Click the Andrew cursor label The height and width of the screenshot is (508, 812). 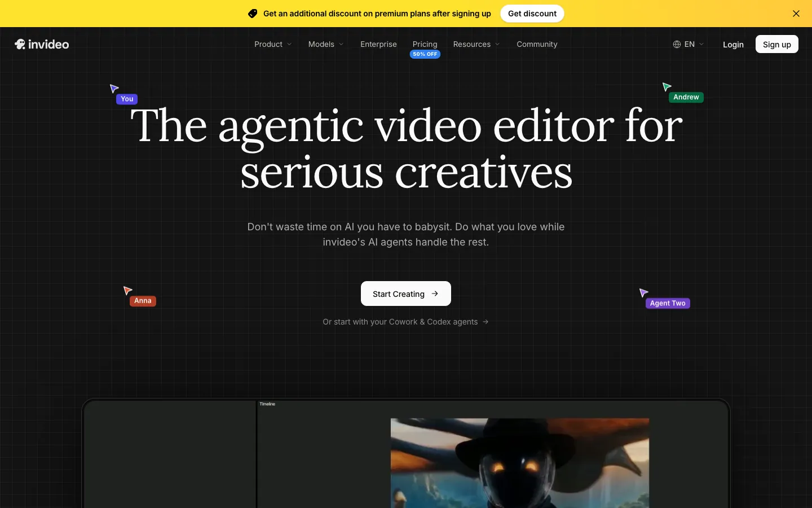(x=686, y=97)
